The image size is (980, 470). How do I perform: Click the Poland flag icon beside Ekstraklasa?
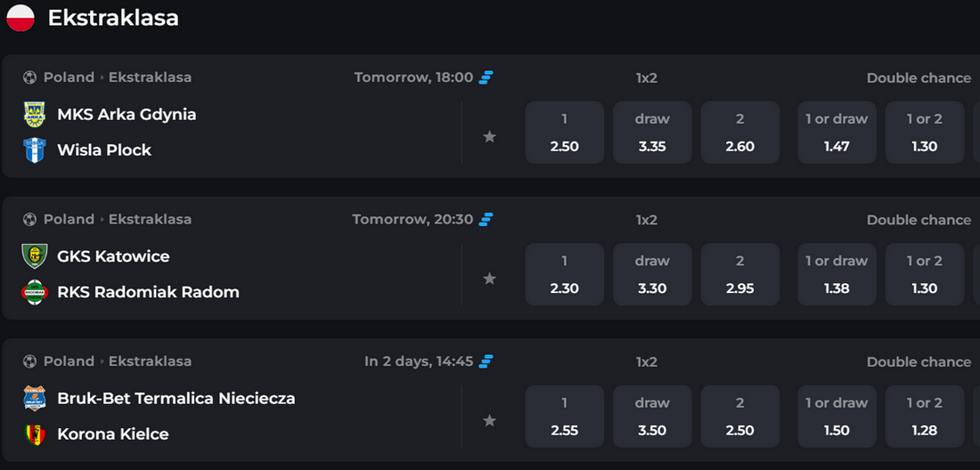pos(20,18)
